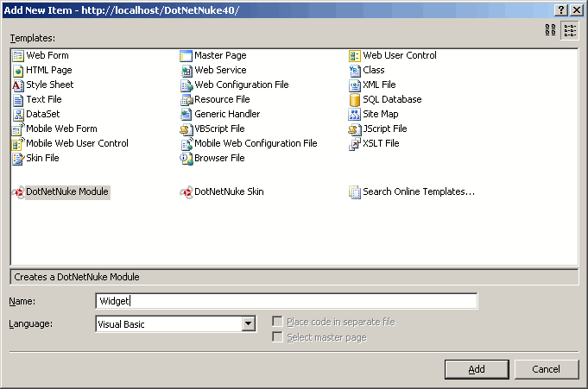Viewport: 588px width, 389px height.
Task: Click the 'Web Form' label text
Action: point(47,55)
